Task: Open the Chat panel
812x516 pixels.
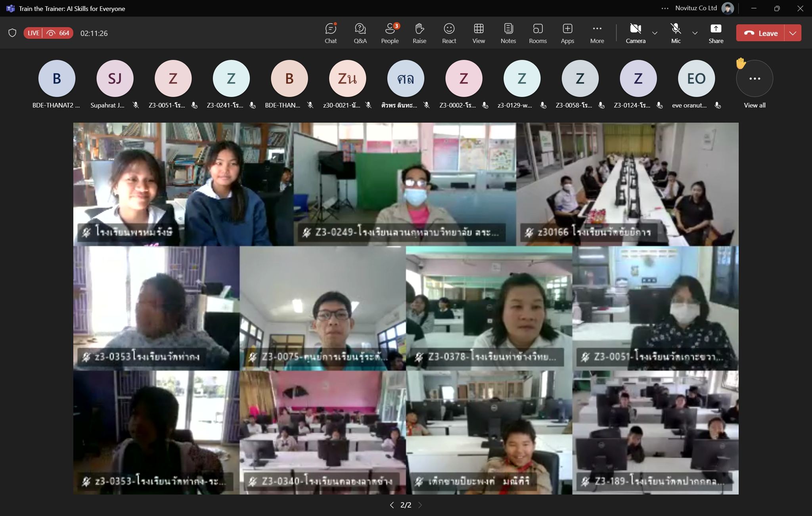Action: (330, 33)
